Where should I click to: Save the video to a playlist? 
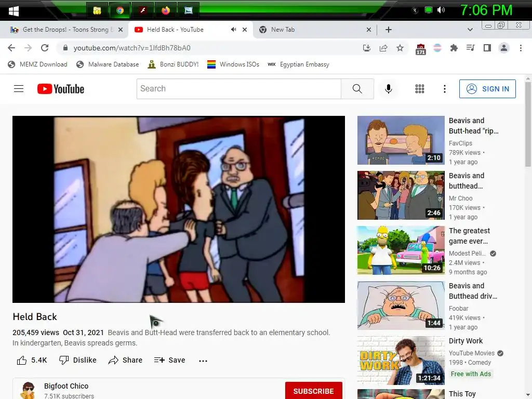point(170,361)
